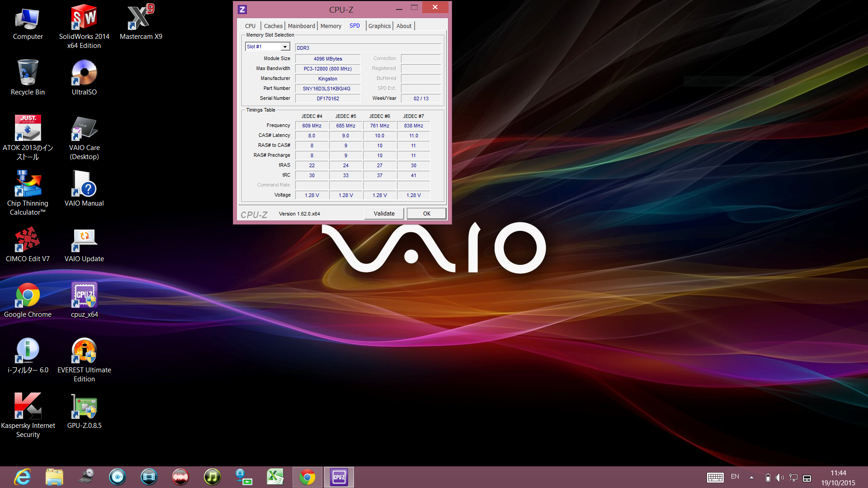Launch EVEREST Ultimate Edition
The height and width of the screenshot is (488, 868).
(84, 360)
